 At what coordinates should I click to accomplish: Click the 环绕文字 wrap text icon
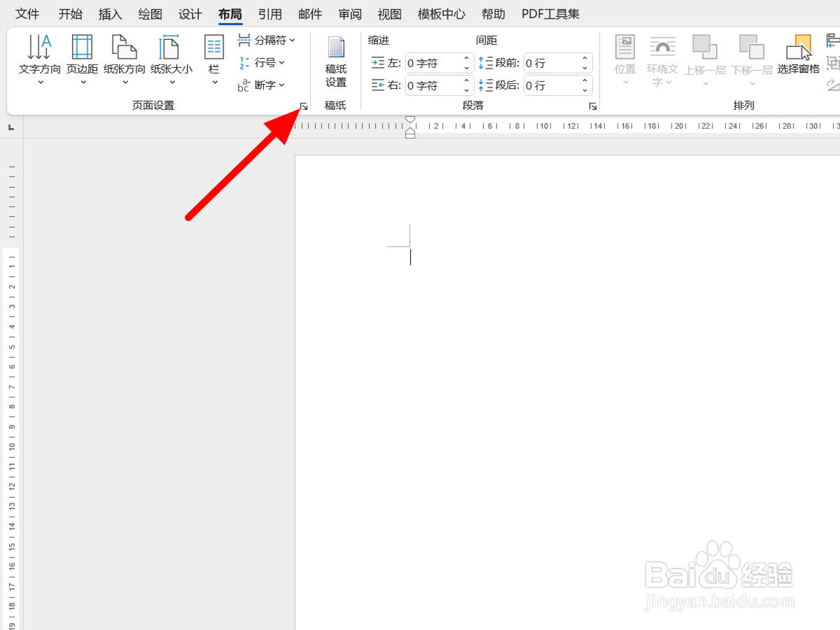663,47
